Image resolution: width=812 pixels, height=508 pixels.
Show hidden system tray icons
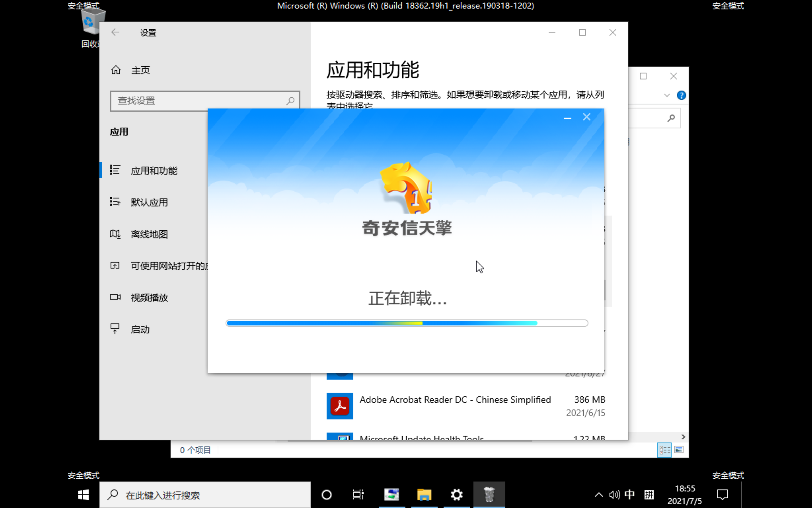599,495
